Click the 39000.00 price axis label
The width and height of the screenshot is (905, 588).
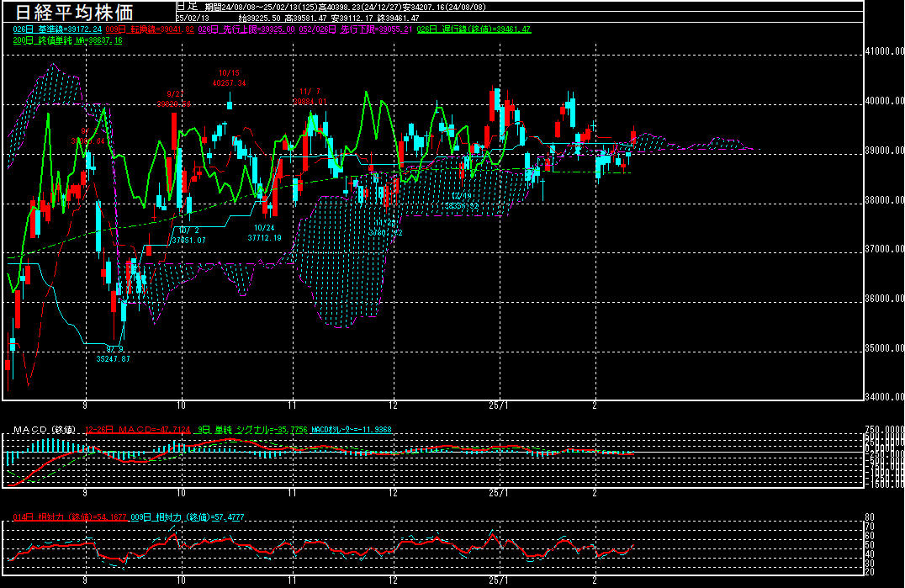click(885, 151)
